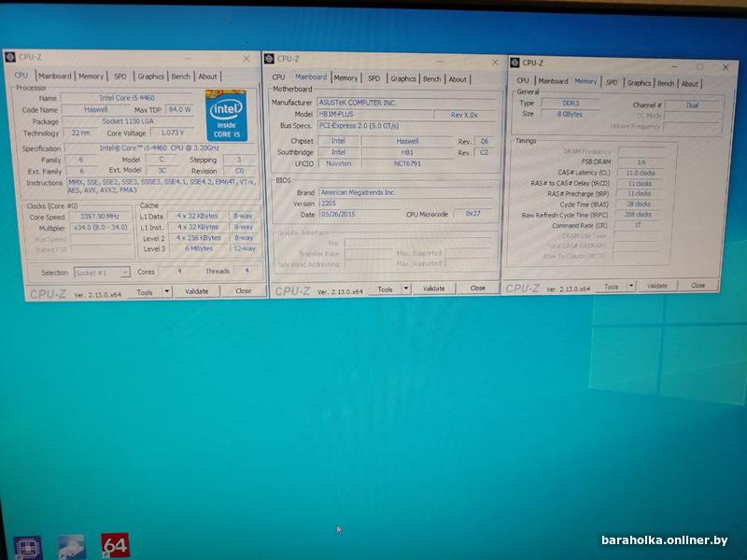
Task: Click BIOS version value 2205
Action: [406, 203]
